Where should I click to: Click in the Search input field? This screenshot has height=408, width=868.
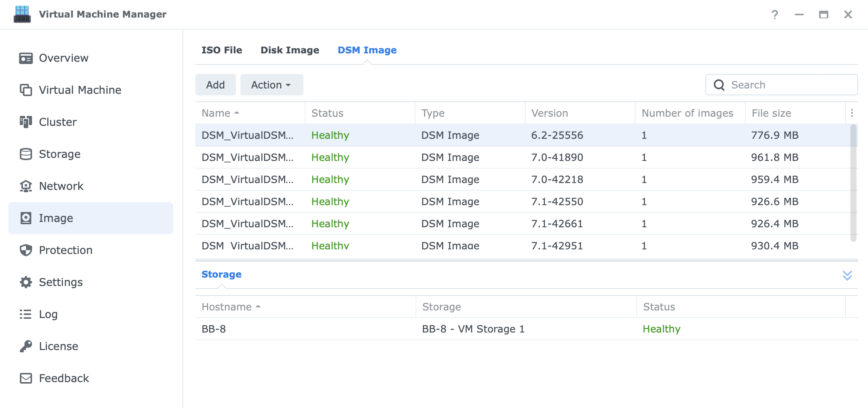pos(781,85)
